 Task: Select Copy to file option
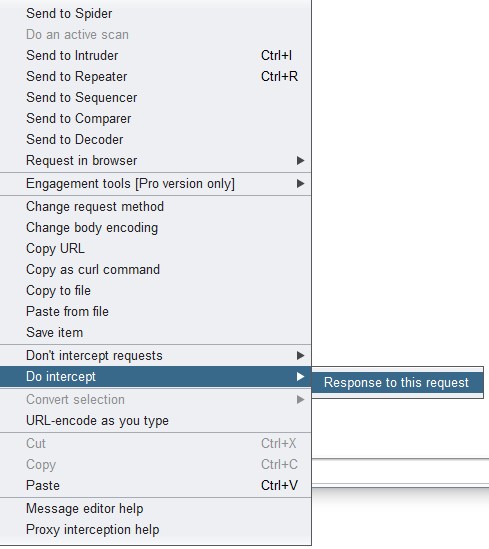155,291
